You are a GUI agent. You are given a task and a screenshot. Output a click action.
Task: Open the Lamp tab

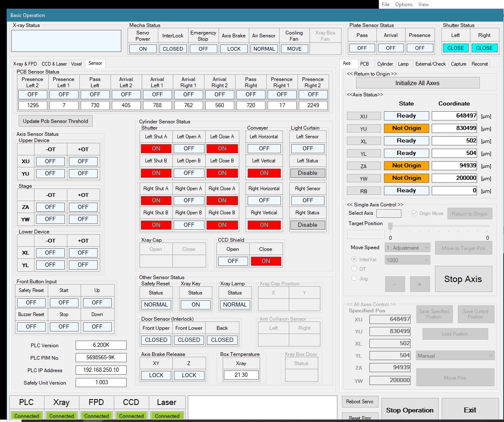click(x=403, y=64)
